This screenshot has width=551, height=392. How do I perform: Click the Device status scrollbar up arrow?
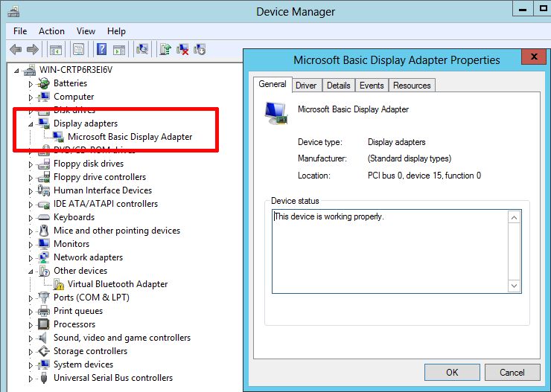click(x=515, y=218)
